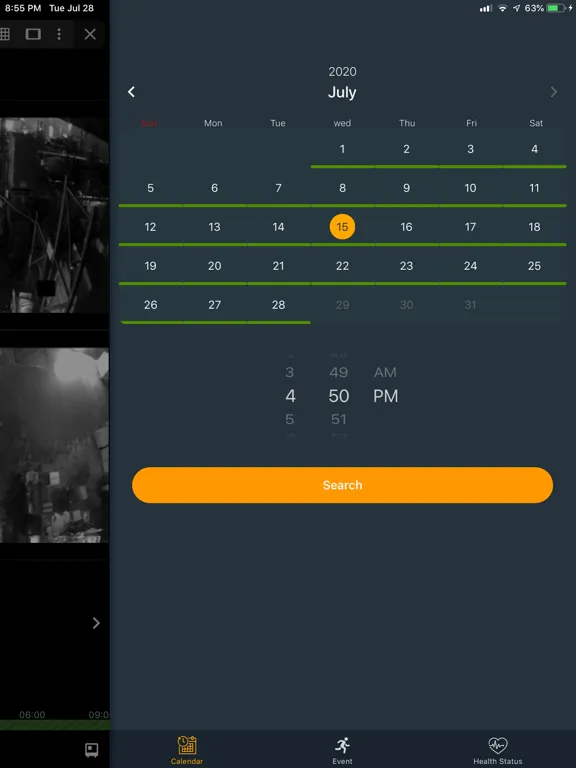The width and height of the screenshot is (576, 768).
Task: Go to the previous month
Action: (x=131, y=92)
